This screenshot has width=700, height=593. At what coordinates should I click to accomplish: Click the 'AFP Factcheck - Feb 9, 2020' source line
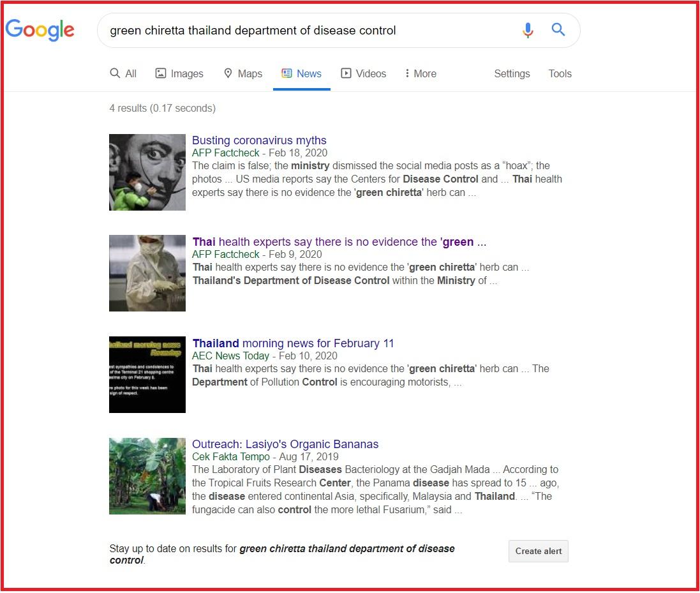tap(257, 255)
